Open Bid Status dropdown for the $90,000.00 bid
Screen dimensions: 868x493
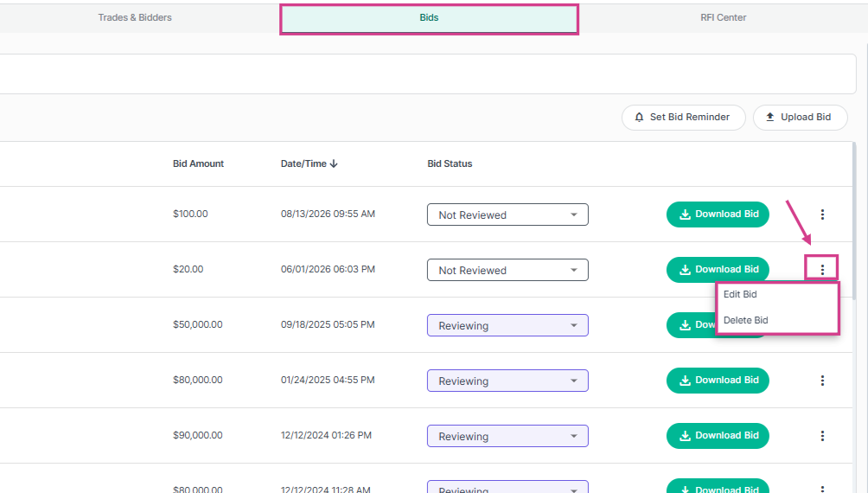coord(507,436)
